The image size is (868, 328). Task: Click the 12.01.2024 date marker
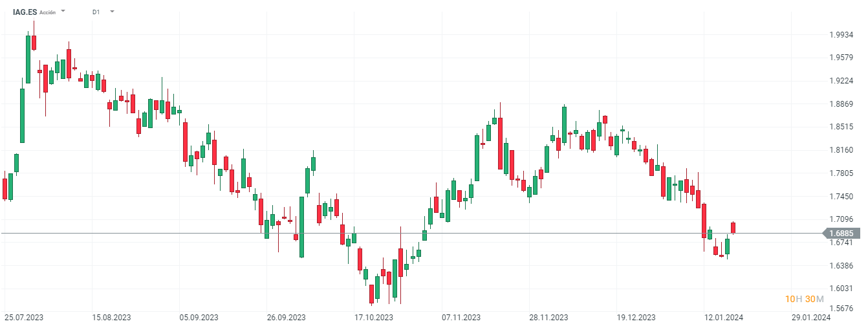click(x=724, y=317)
